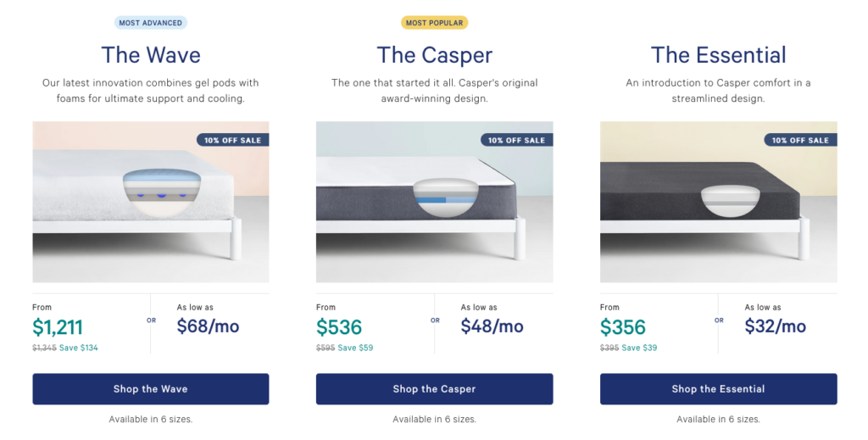Viewport: 868px width, 440px height.
Task: Click the Shop the Casper button
Action: pyautogui.click(x=435, y=388)
